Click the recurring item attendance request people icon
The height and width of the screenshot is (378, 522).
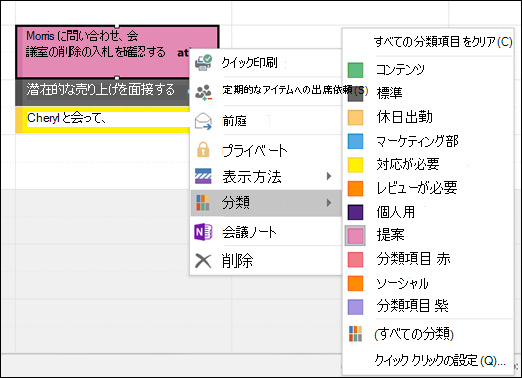(x=203, y=92)
